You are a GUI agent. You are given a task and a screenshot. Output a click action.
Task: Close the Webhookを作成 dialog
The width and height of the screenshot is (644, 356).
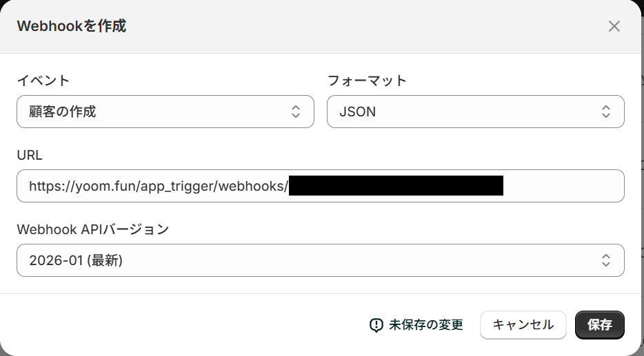point(614,26)
